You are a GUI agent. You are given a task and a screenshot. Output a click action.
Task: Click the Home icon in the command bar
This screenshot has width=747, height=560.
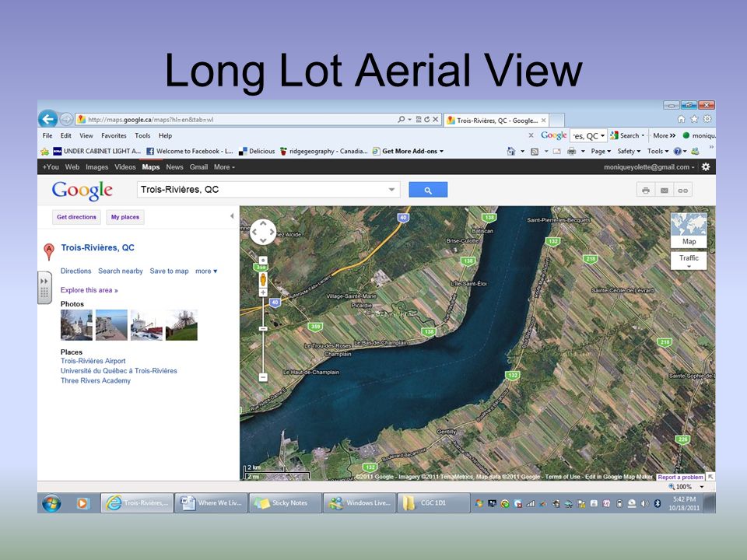pyautogui.click(x=511, y=151)
